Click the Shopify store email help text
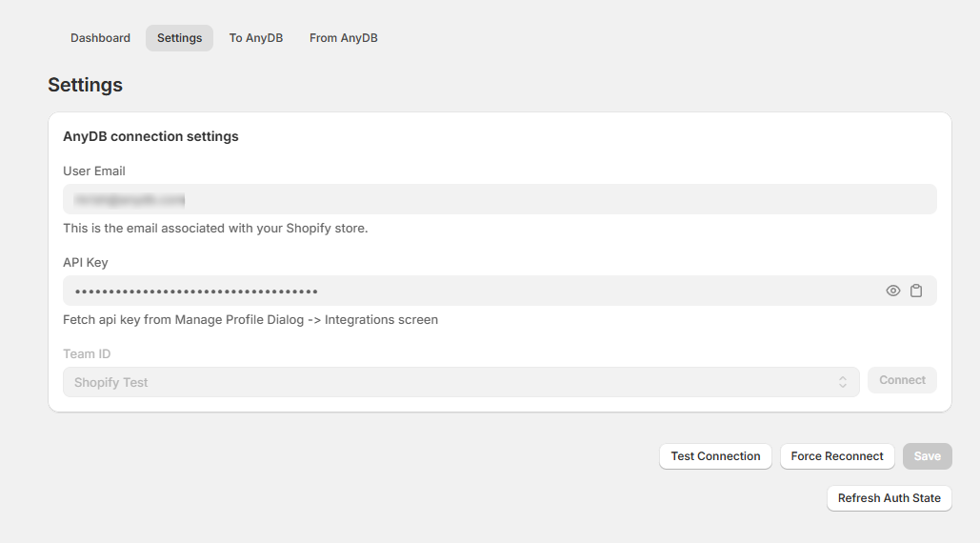The image size is (980, 543). pos(215,228)
